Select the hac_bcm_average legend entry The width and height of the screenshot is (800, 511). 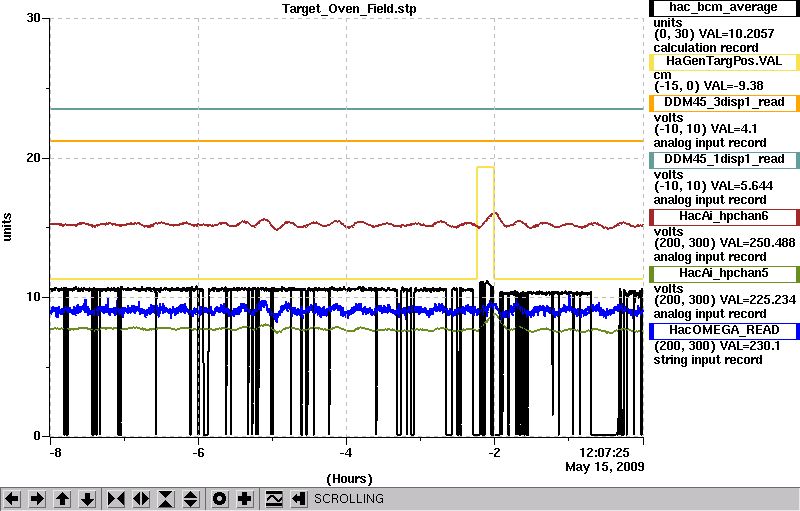724,8
